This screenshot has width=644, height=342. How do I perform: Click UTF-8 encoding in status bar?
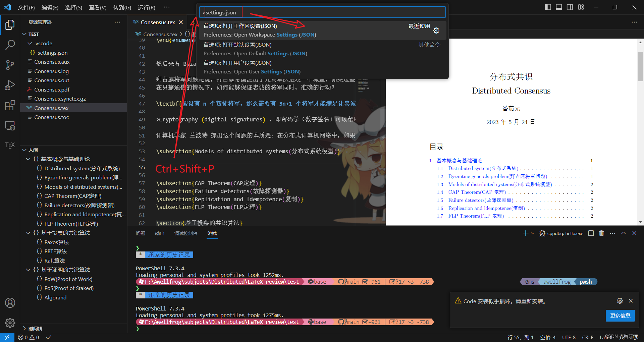pyautogui.click(x=569, y=338)
